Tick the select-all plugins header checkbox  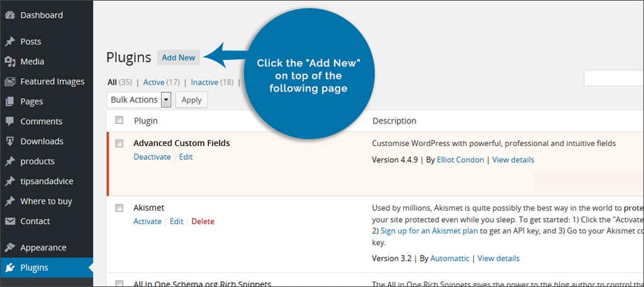(119, 120)
